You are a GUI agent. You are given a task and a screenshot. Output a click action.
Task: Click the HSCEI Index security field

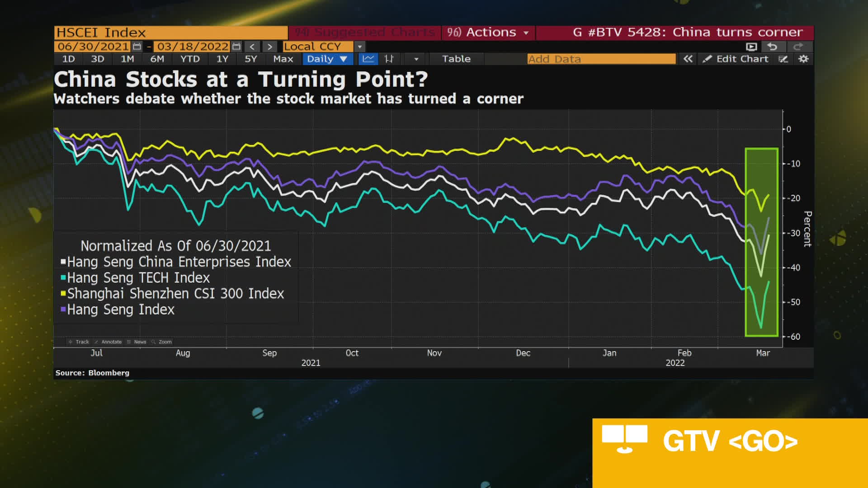tap(171, 33)
